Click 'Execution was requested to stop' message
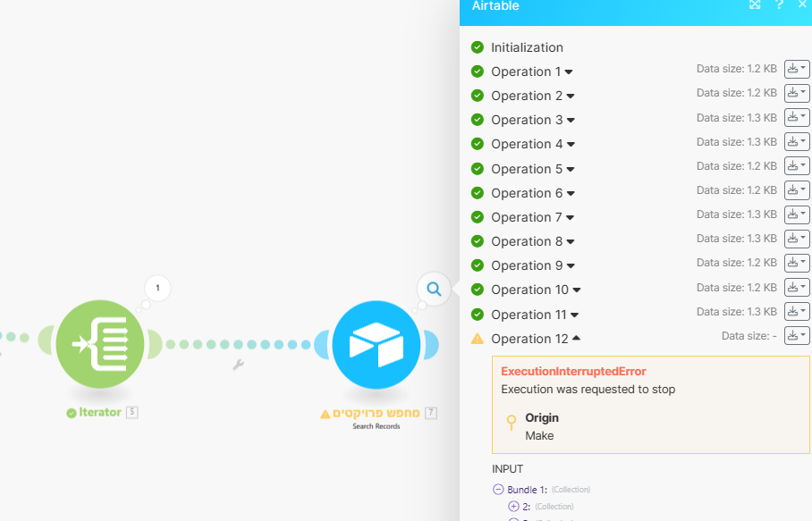The image size is (812, 521). pyautogui.click(x=588, y=389)
